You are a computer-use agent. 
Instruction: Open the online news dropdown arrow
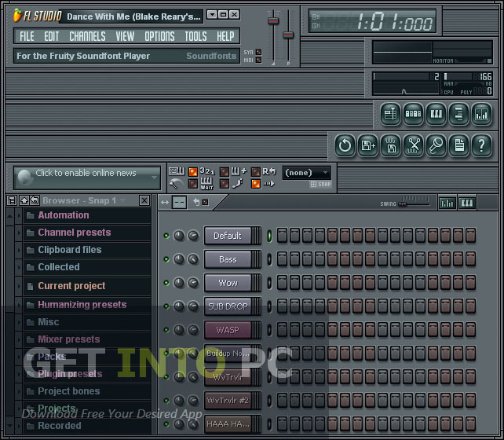[x=155, y=178]
